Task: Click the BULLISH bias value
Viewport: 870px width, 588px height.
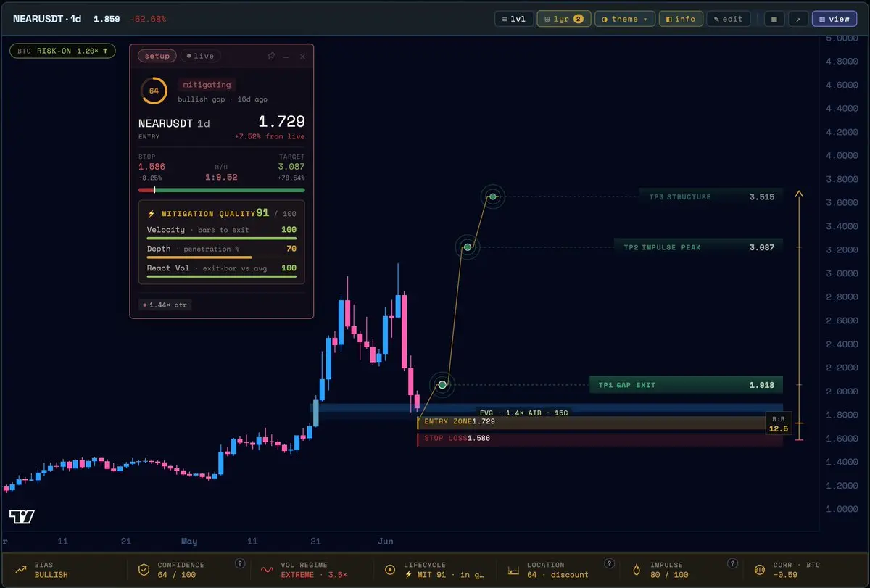Action: click(51, 575)
